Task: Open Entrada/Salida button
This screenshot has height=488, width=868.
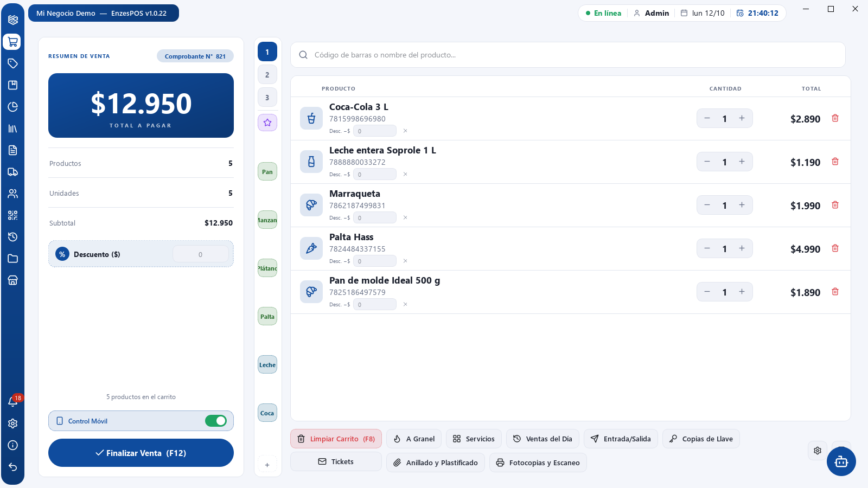Action: tap(621, 439)
